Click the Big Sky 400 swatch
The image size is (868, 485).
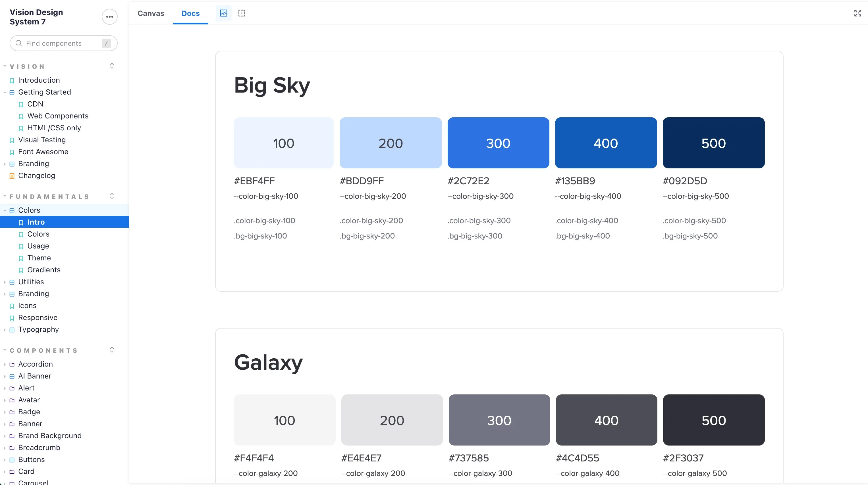click(606, 143)
